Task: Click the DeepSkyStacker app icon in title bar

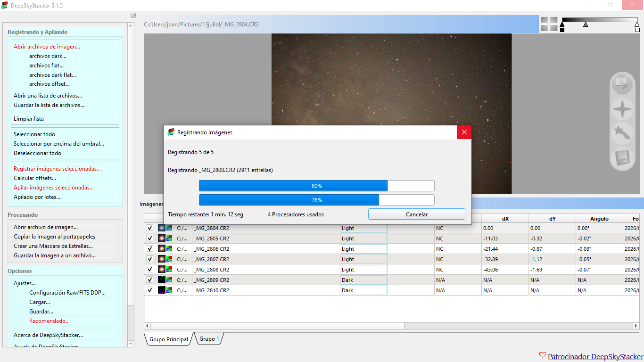Action: (5, 5)
